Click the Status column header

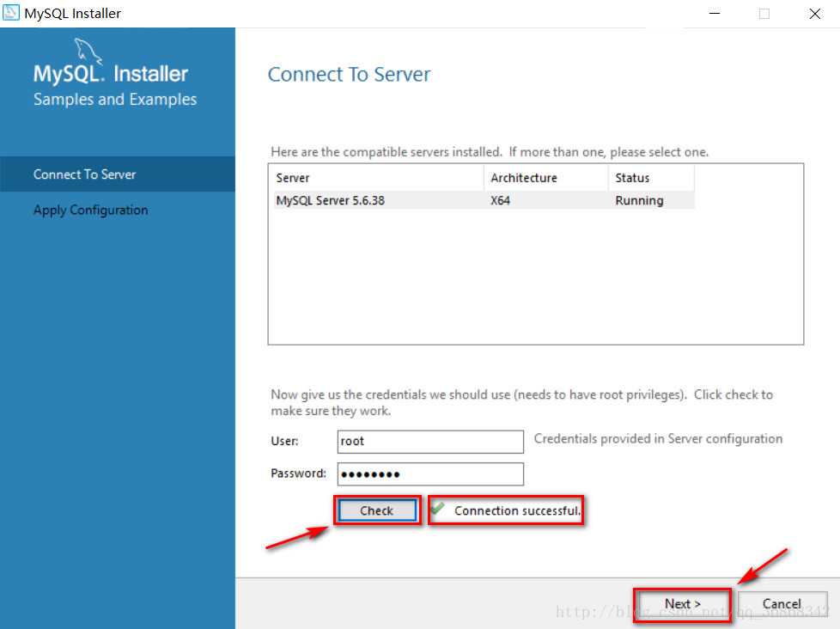[x=651, y=178]
